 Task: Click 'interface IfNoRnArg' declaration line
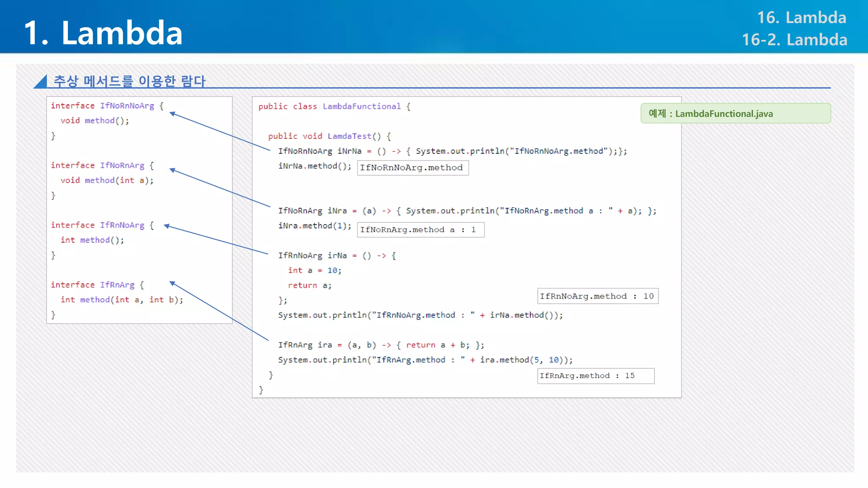(x=102, y=166)
